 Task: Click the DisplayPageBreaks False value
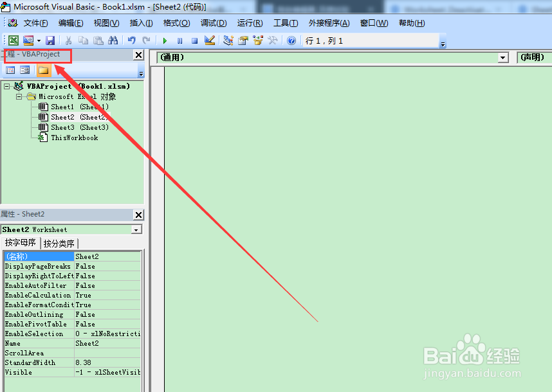tap(107, 266)
